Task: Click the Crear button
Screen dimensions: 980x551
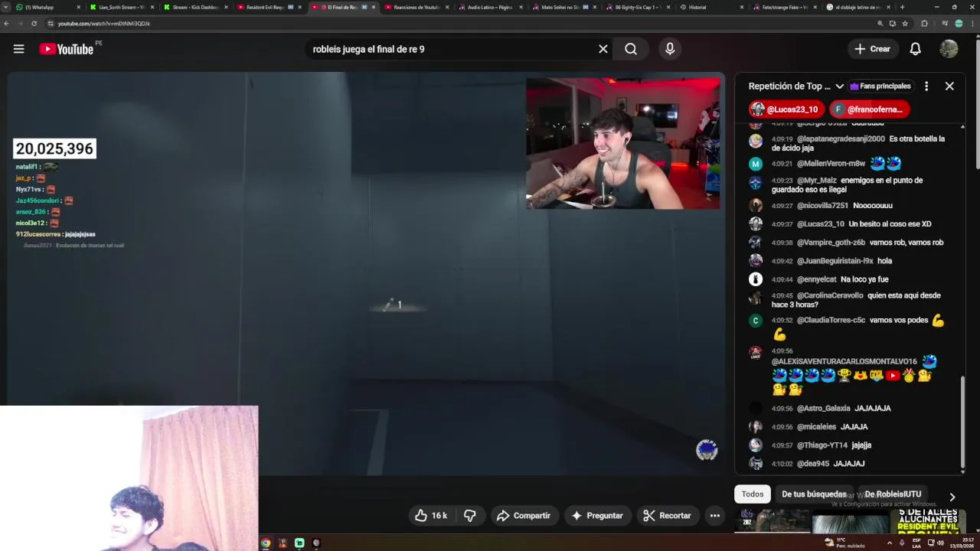Action: pyautogui.click(x=873, y=49)
